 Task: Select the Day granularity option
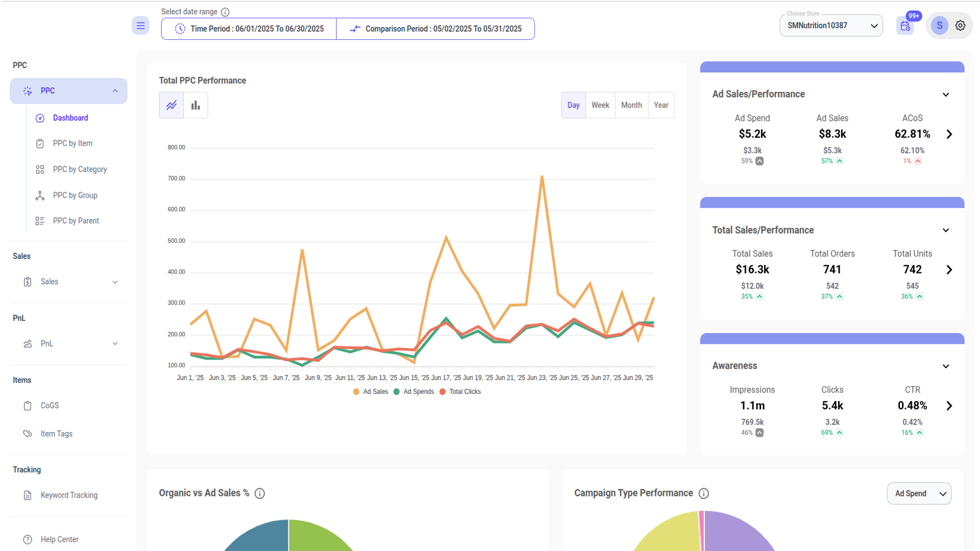coord(573,105)
